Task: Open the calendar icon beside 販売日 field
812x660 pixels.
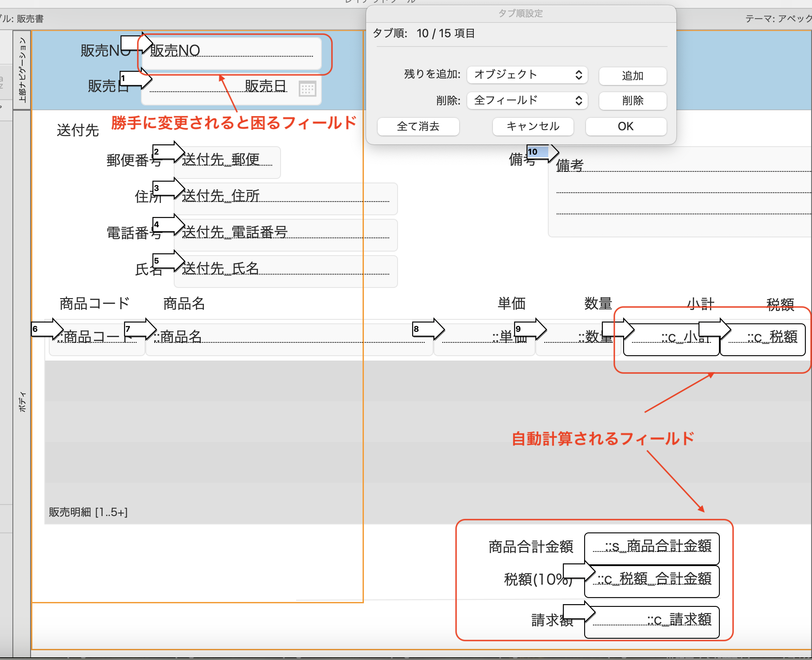Action: click(308, 89)
